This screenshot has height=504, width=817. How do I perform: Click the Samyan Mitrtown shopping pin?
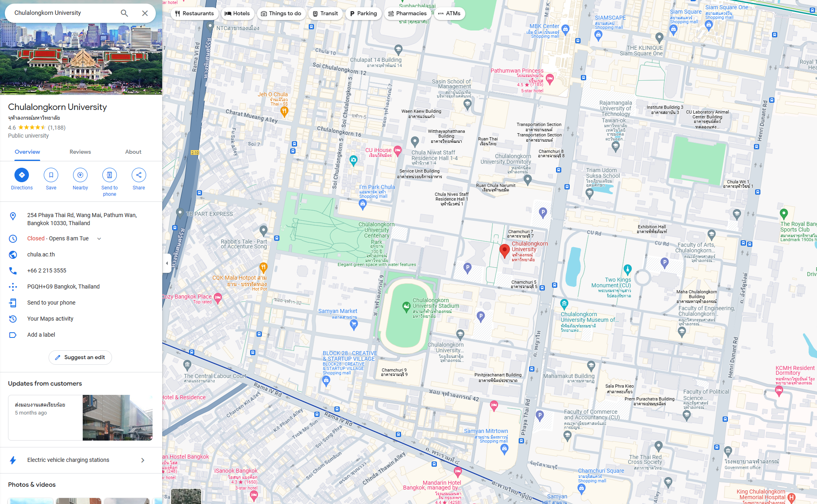pyautogui.click(x=505, y=449)
